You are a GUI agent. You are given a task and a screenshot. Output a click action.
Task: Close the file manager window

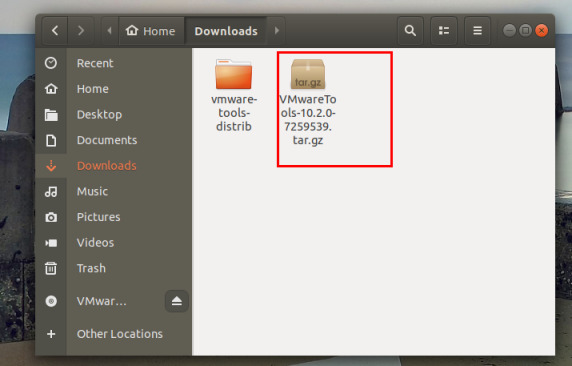[542, 31]
